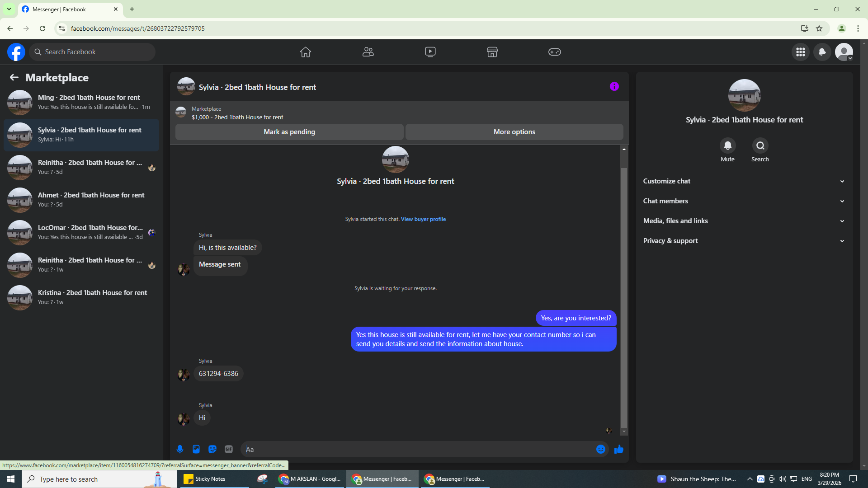868x488 pixels.
Task: Click Sylvia's avatar beside the 'Hi' message
Action: pos(184,419)
